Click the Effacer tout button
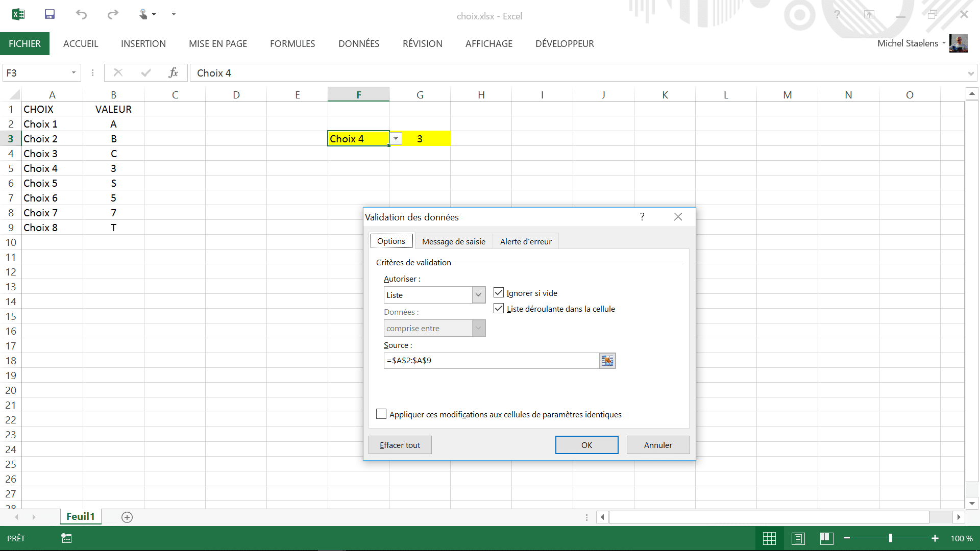This screenshot has height=551, width=980. [400, 445]
